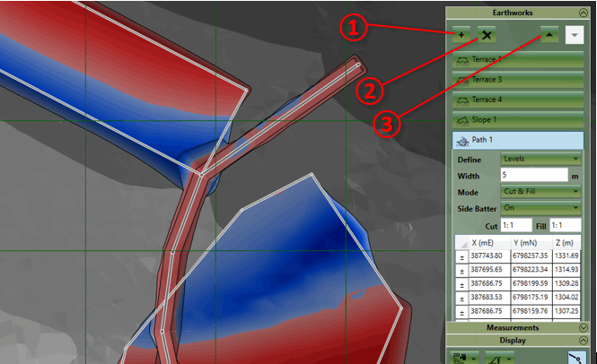Click the move up arrow button
The height and width of the screenshot is (364, 597).
[548, 33]
